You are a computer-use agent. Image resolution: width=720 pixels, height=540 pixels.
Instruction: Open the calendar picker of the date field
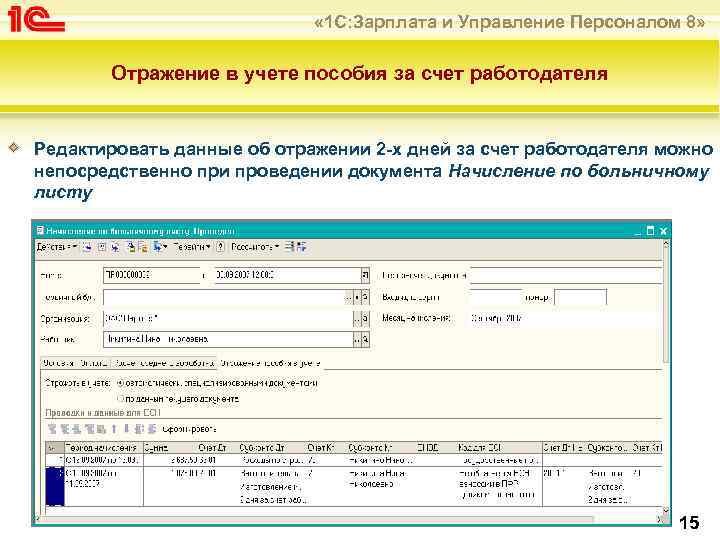point(365,275)
